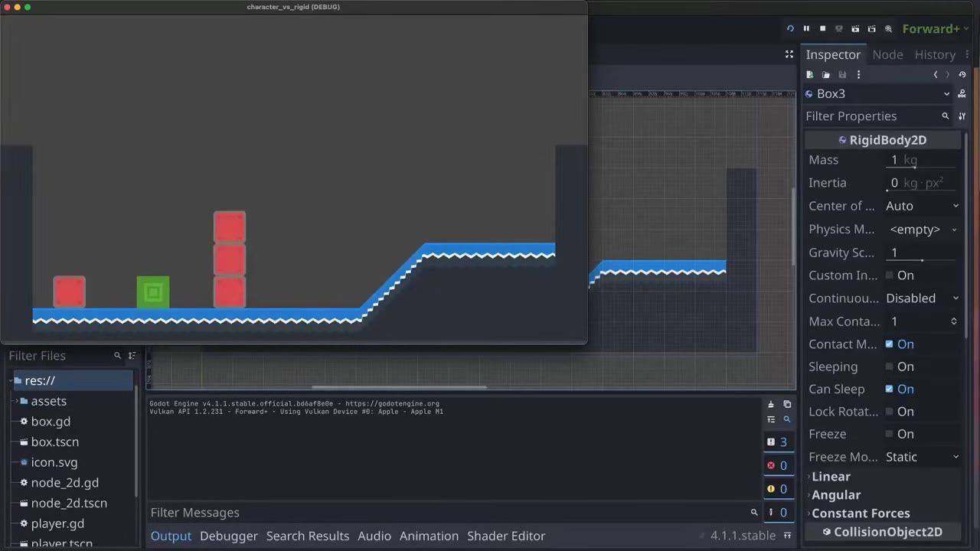Open the Inspector extra options menu
980x551 pixels.
coord(858,74)
